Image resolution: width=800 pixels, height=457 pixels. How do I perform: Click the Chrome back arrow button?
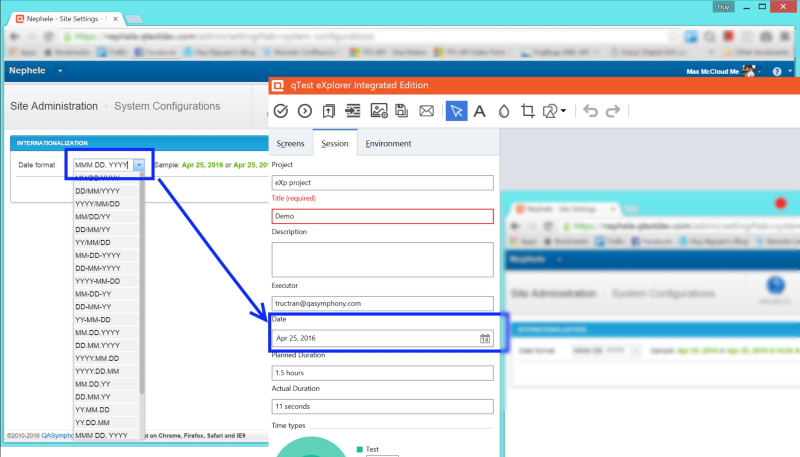14,36
